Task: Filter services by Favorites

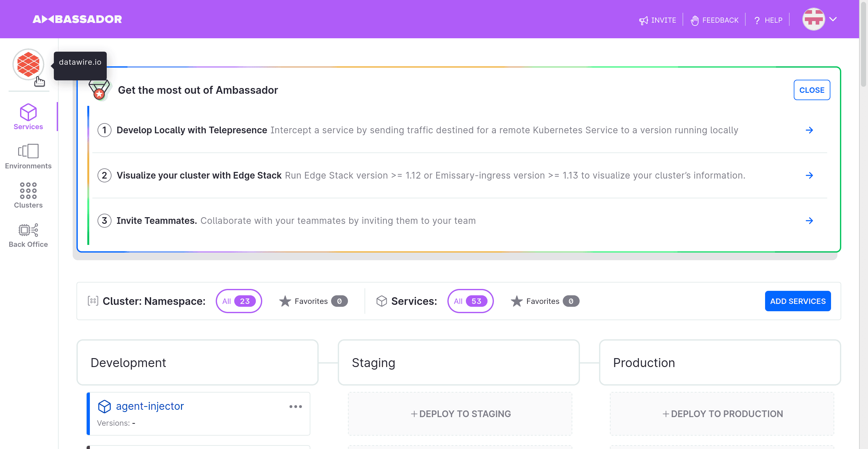Action: tap(545, 301)
